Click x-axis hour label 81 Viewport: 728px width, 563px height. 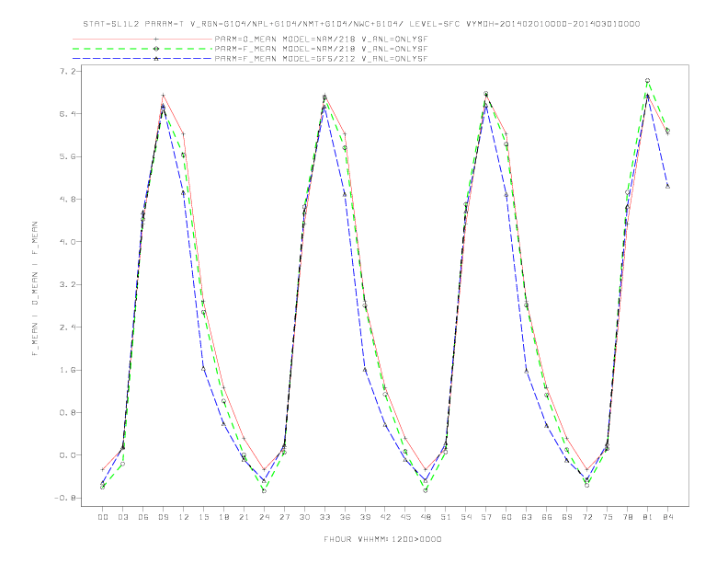pyautogui.click(x=648, y=517)
